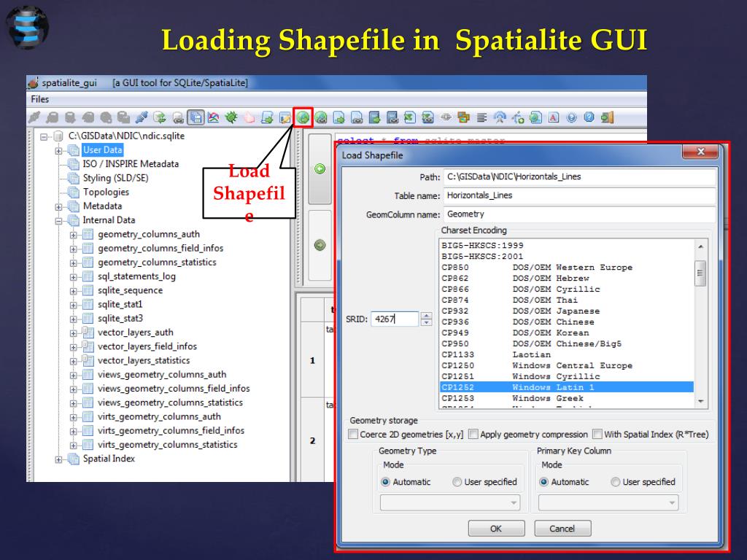747x560 pixels.
Task: Click the blue question mark about icon
Action: (589, 117)
